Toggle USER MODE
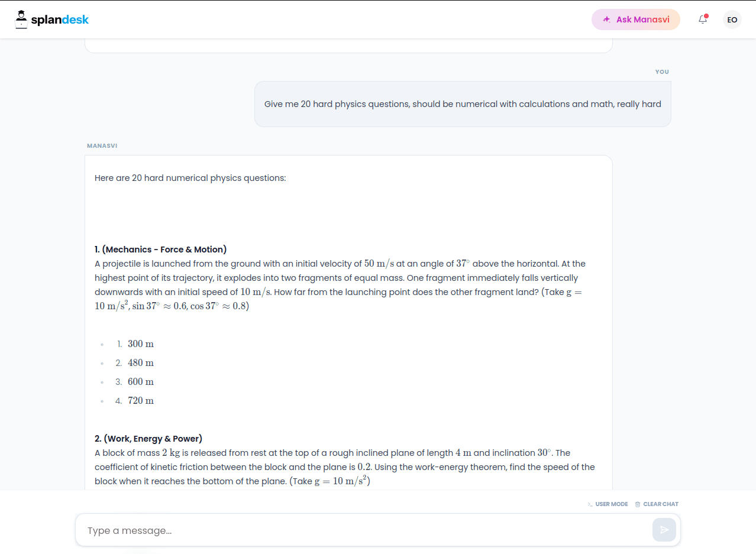 611,504
